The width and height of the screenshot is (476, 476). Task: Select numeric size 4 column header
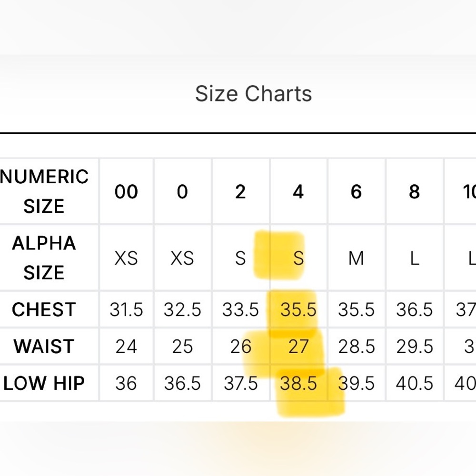[298, 191]
